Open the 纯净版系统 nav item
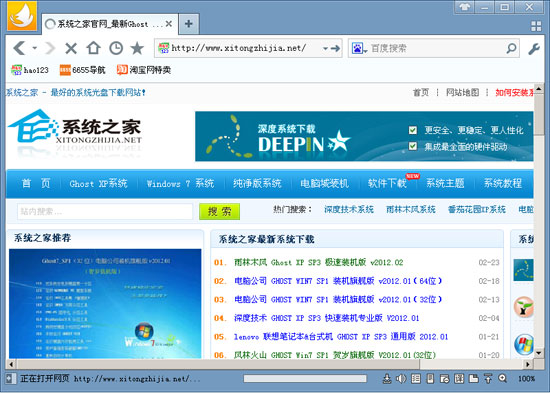550x393 pixels. click(257, 183)
